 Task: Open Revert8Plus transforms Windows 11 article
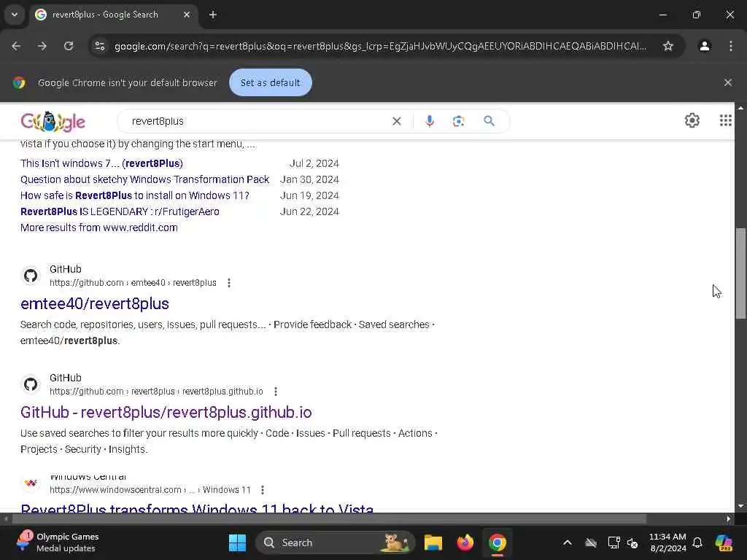[197, 507]
